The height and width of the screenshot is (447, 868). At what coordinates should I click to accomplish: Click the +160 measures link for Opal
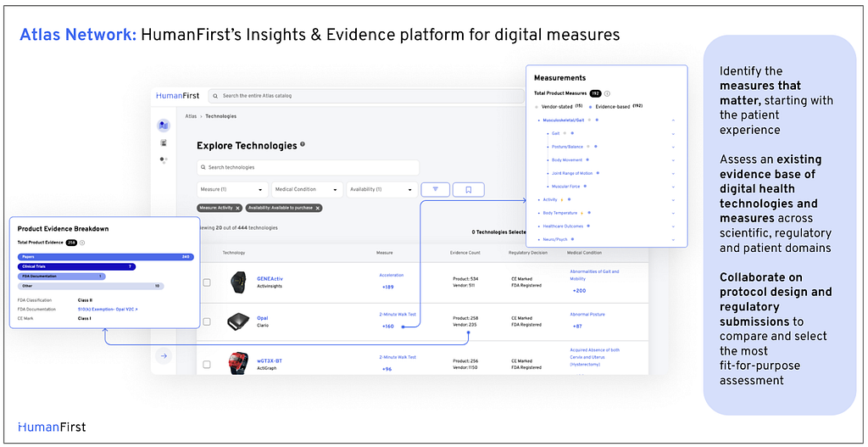coord(387,327)
